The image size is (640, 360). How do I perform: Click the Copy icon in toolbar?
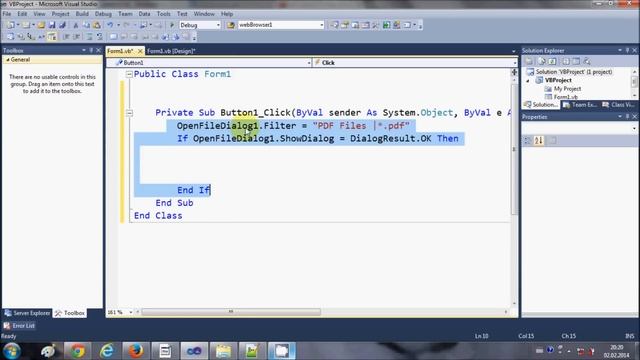(x=87, y=25)
